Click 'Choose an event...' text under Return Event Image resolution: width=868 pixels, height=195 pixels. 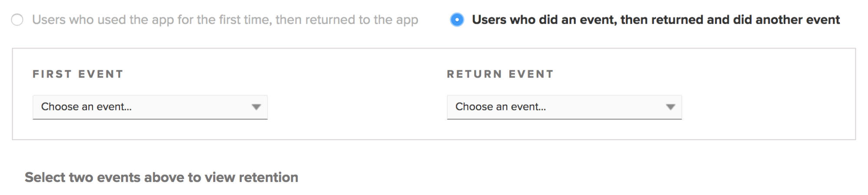click(501, 107)
